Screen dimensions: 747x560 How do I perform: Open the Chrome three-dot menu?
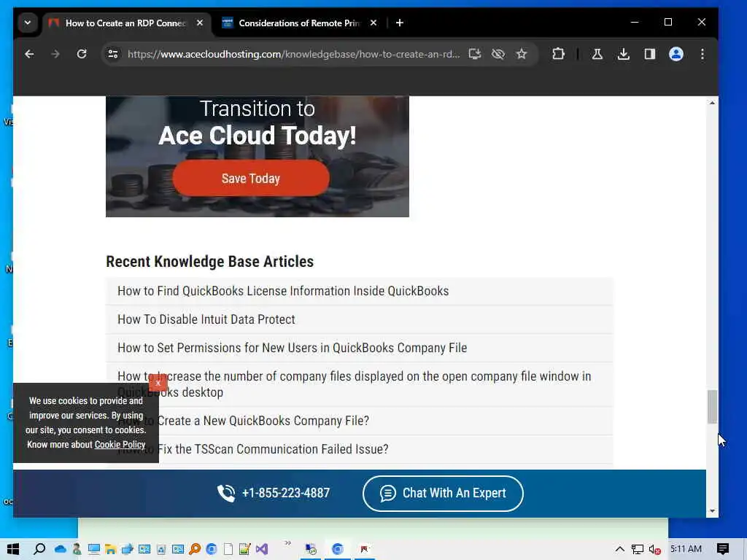coord(703,54)
